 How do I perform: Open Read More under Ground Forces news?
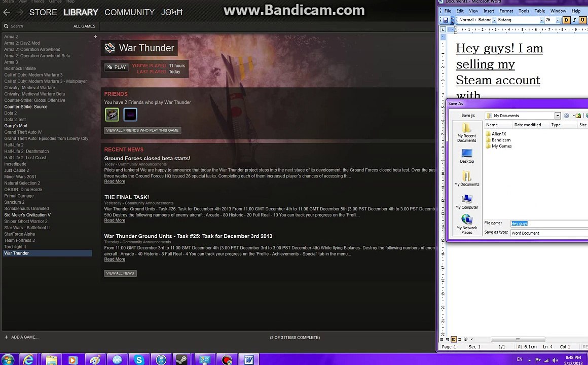pyautogui.click(x=115, y=181)
